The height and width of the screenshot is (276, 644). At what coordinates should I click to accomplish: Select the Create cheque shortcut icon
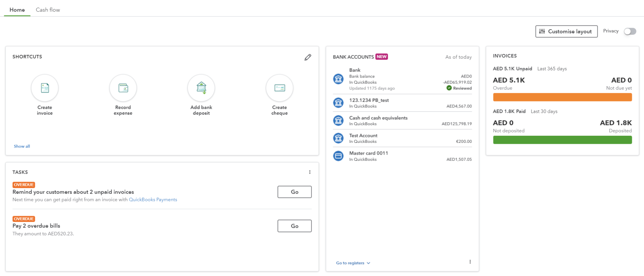click(279, 88)
